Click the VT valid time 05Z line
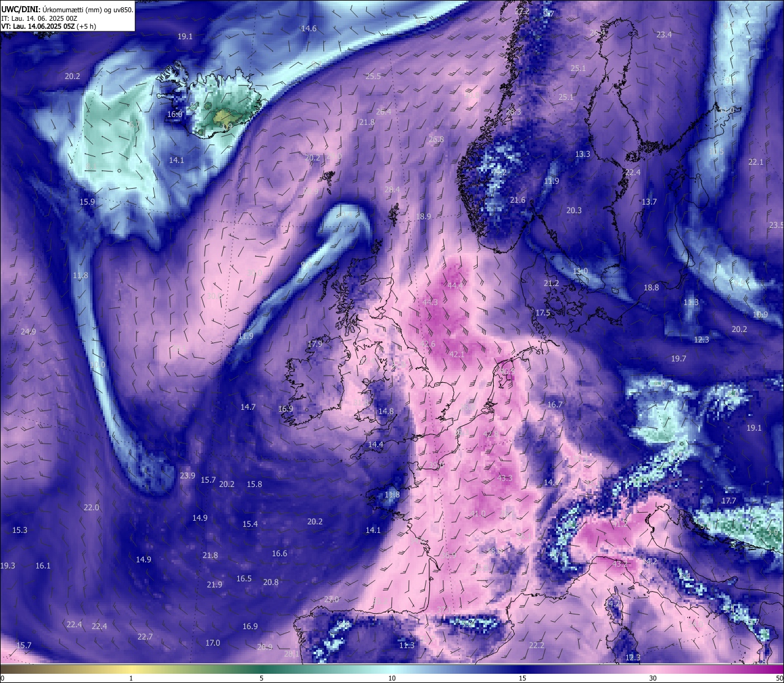The width and height of the screenshot is (784, 683). tap(48, 26)
